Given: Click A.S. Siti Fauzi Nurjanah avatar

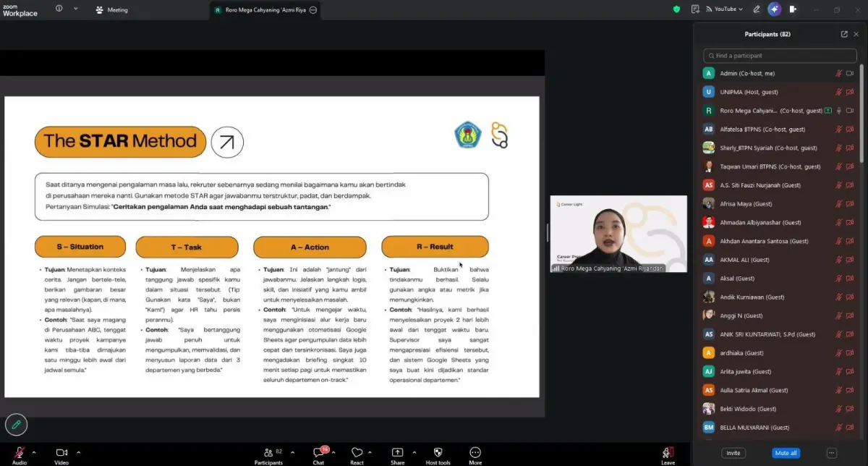Looking at the screenshot, I should click(x=709, y=185).
